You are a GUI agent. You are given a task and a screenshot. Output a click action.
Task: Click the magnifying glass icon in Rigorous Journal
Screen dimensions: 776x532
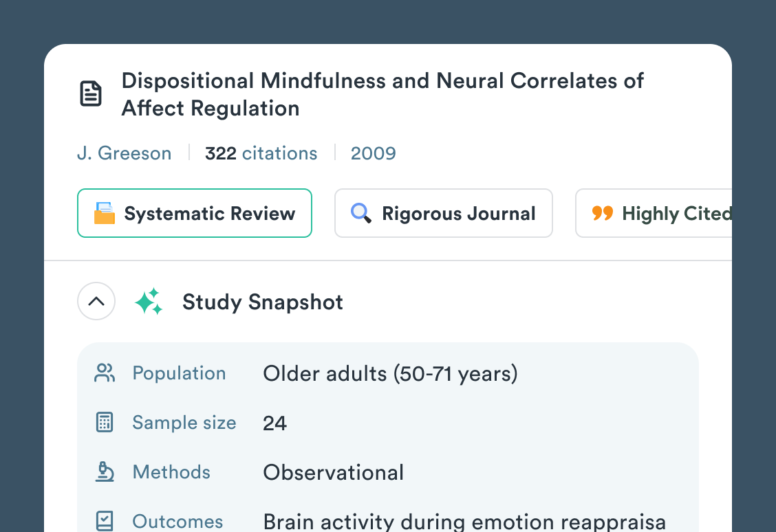360,213
